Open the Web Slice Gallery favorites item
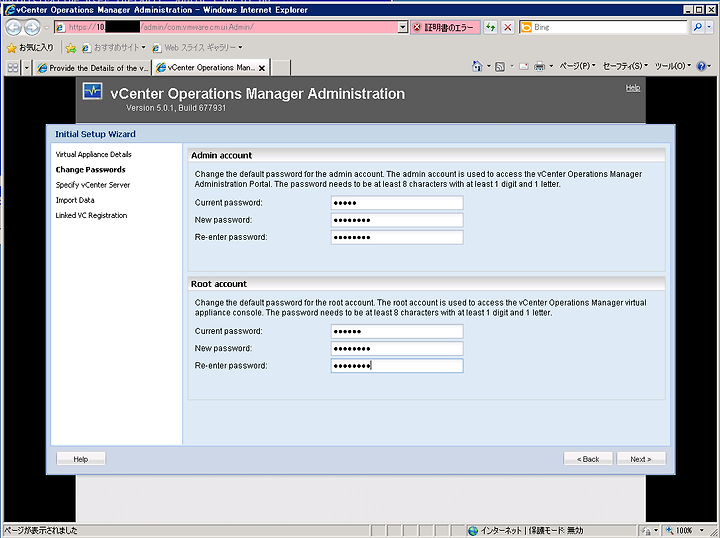This screenshot has height=538, width=720. coord(197,47)
